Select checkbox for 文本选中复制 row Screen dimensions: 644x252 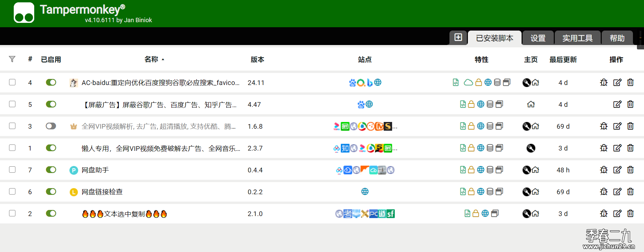pyautogui.click(x=12, y=213)
